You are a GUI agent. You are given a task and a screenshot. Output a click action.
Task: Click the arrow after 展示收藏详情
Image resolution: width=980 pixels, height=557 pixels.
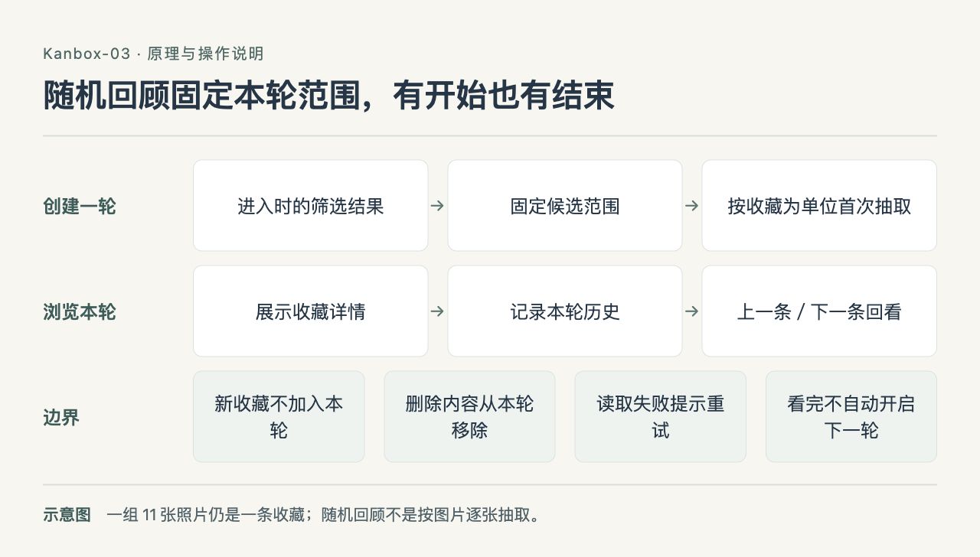(437, 311)
